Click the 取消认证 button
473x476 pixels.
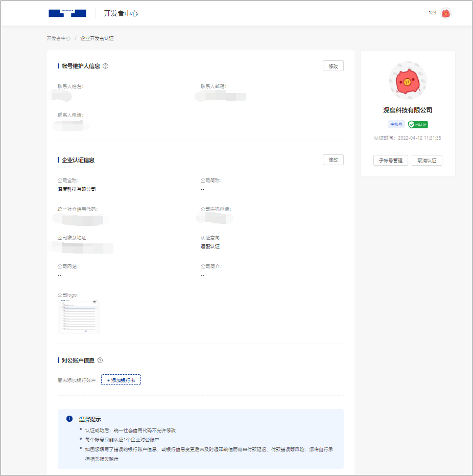click(427, 161)
